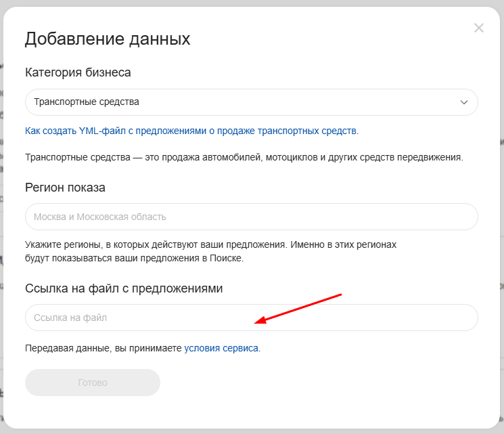Screen dimensions: 504x434
Task: Close the Добавление данных dialog
Action: (x=479, y=28)
